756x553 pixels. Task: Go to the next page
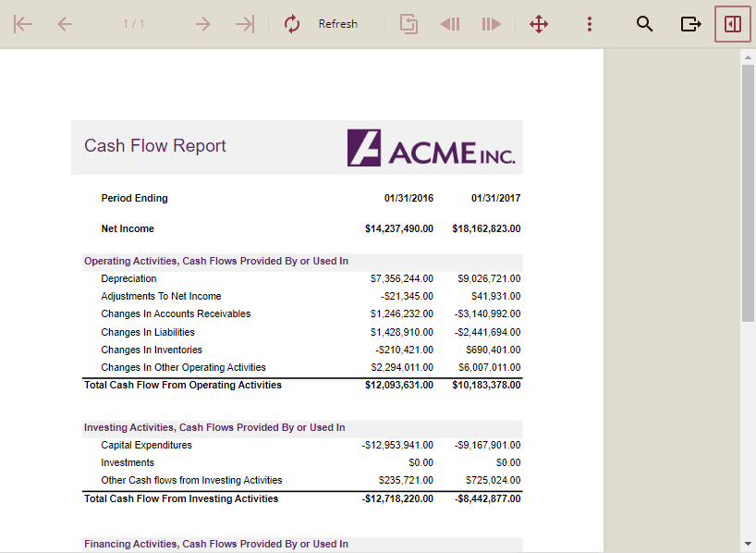point(203,24)
